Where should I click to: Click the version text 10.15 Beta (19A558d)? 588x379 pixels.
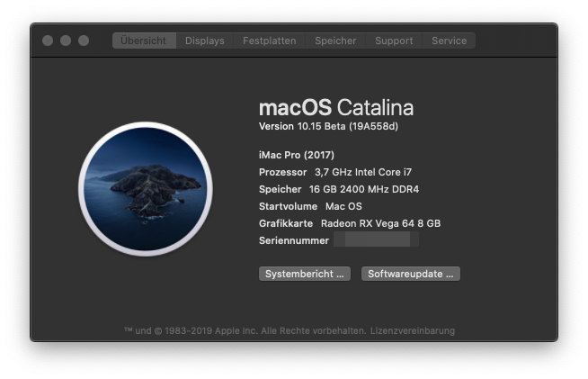click(348, 126)
